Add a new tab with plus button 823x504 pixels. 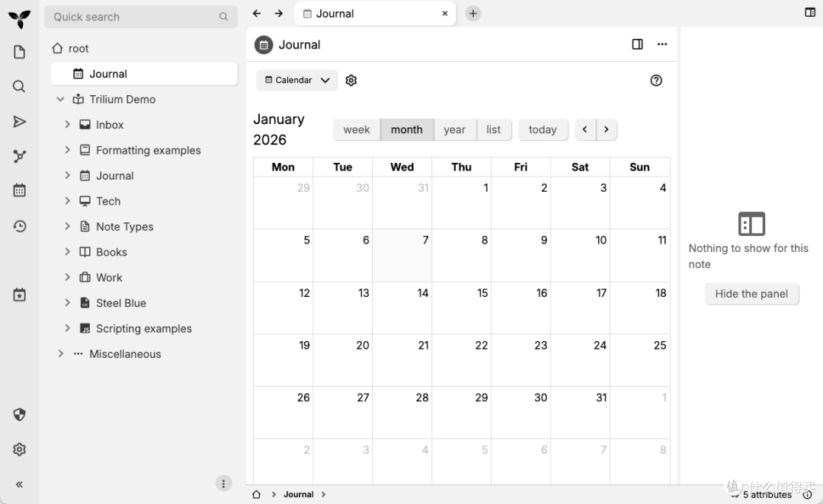click(473, 14)
